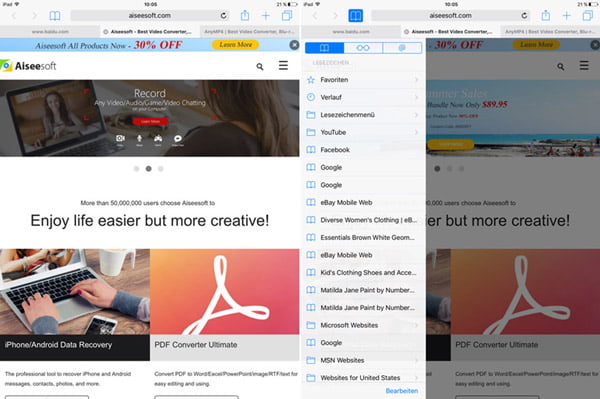Image resolution: width=600 pixels, height=399 pixels.
Task: Add new tab in left Safari window
Action: (x=266, y=16)
